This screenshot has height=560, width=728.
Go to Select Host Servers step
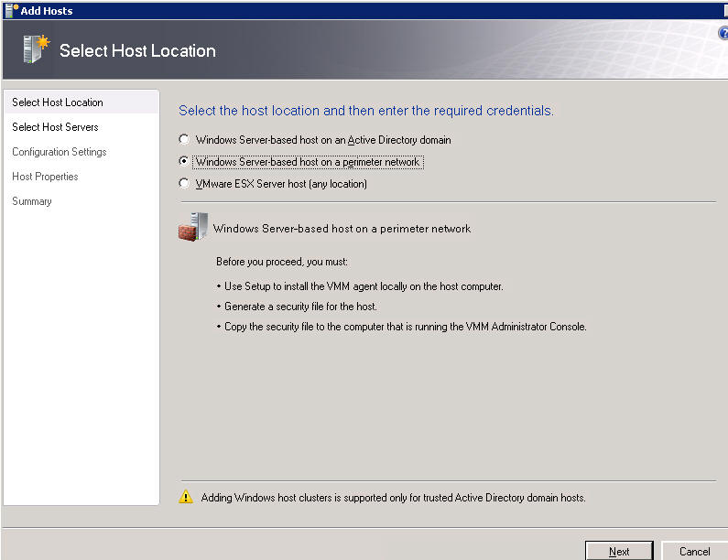pyautogui.click(x=55, y=127)
